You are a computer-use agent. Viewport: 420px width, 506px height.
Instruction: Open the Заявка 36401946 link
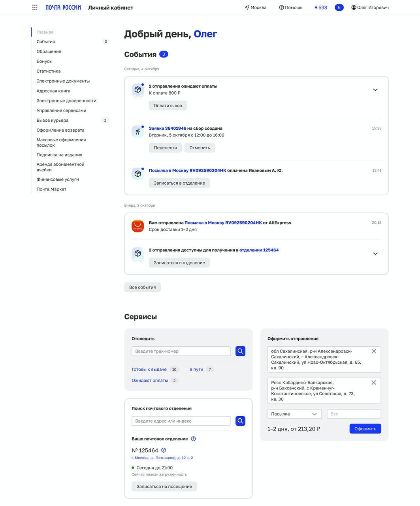point(167,128)
